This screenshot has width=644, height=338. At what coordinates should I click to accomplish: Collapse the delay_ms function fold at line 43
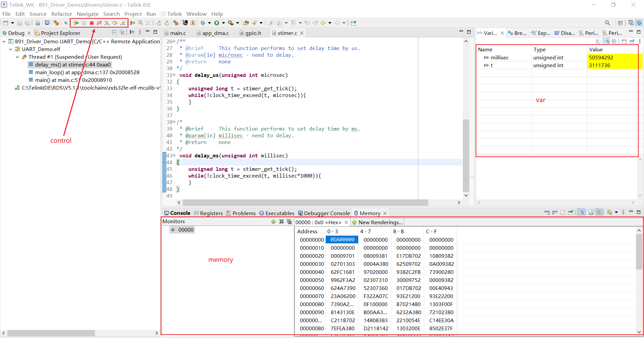click(x=174, y=155)
